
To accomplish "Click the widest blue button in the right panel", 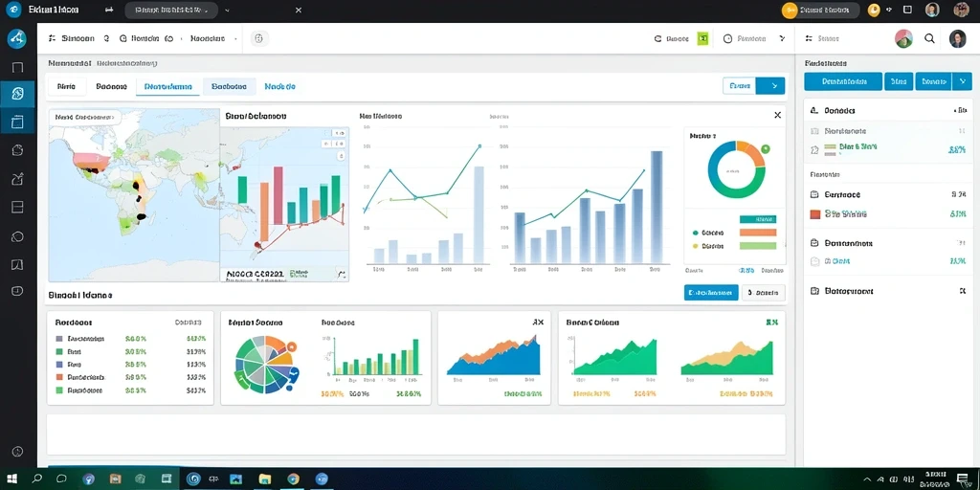I will click(x=843, y=81).
